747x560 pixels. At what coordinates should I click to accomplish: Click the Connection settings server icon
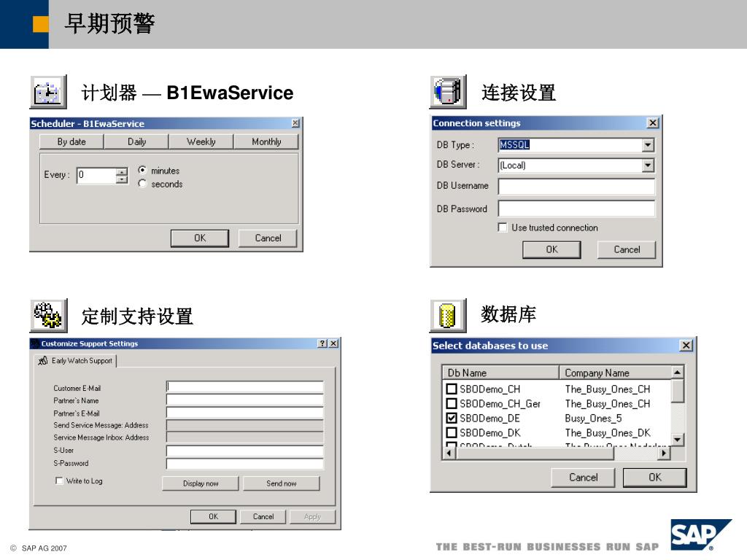coord(448,91)
